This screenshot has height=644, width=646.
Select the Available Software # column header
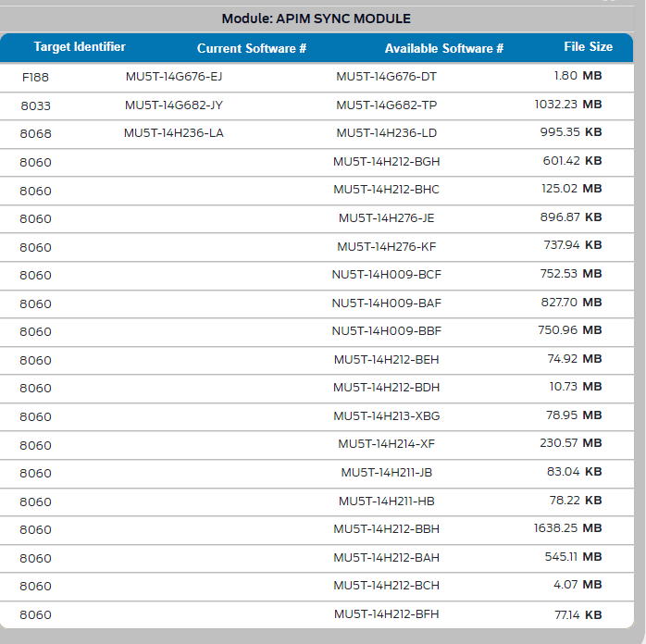coord(444,48)
